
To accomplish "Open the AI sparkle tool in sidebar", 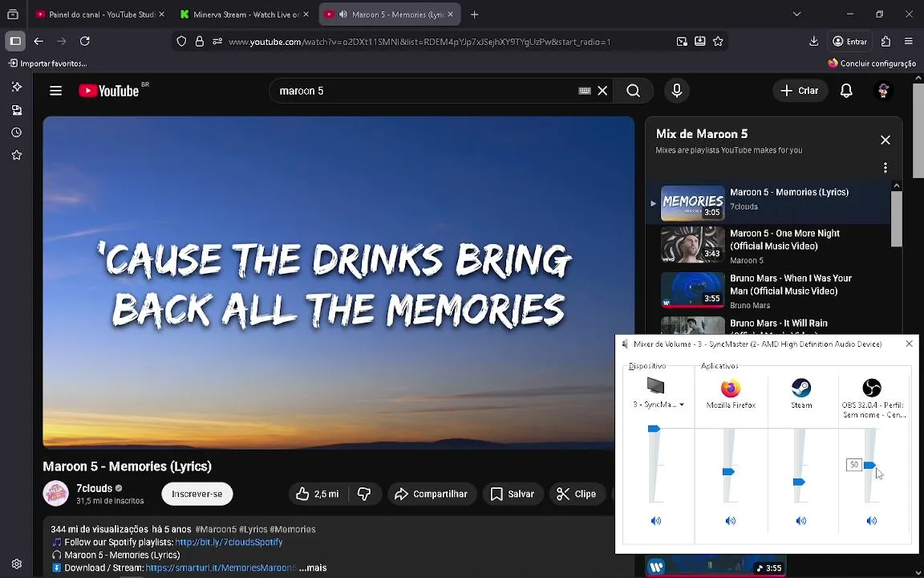I will tap(17, 87).
